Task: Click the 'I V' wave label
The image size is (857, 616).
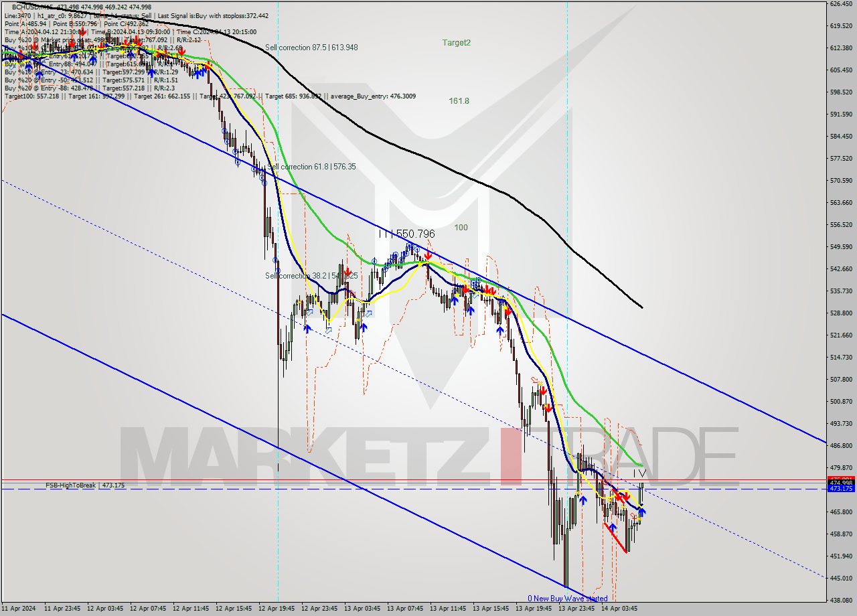Action: (x=639, y=473)
